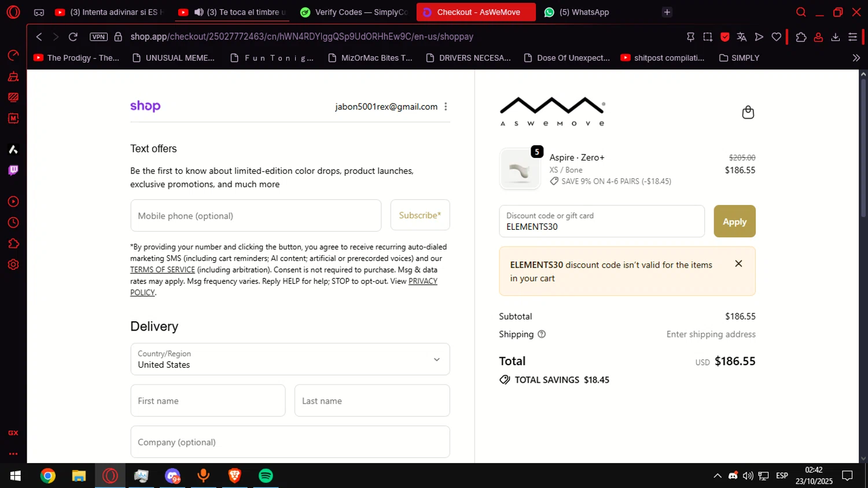
Task: Open the shopping bag cart icon
Action: 748,112
